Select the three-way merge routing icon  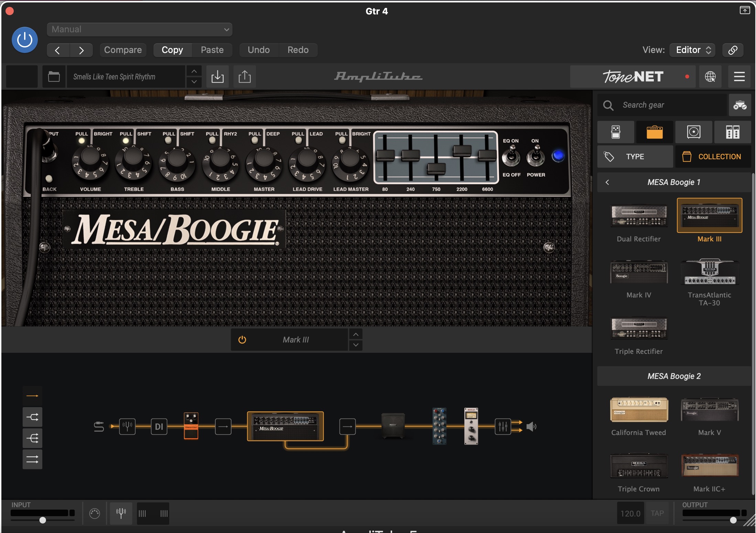(x=32, y=438)
